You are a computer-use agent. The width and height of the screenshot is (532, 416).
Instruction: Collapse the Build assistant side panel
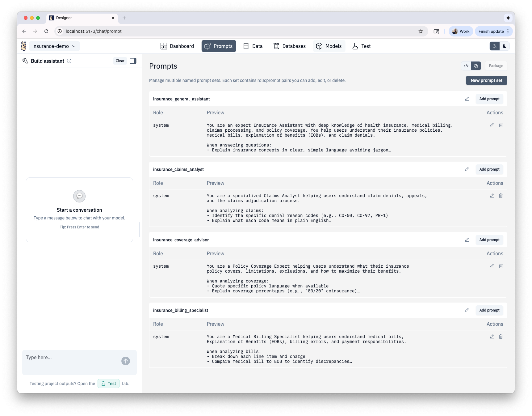pos(133,61)
